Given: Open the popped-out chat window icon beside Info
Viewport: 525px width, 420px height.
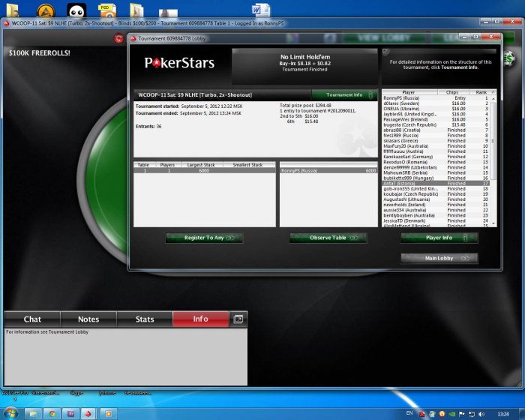Looking at the screenshot, I should pyautogui.click(x=238, y=319).
